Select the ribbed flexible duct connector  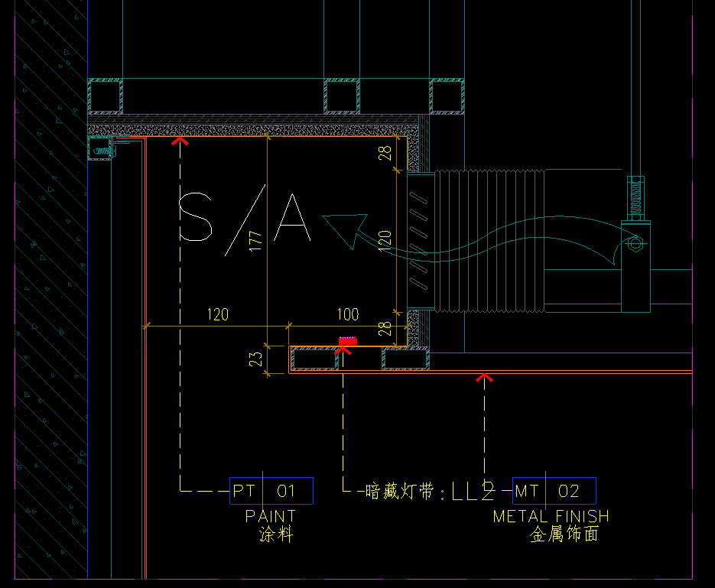coord(489,242)
